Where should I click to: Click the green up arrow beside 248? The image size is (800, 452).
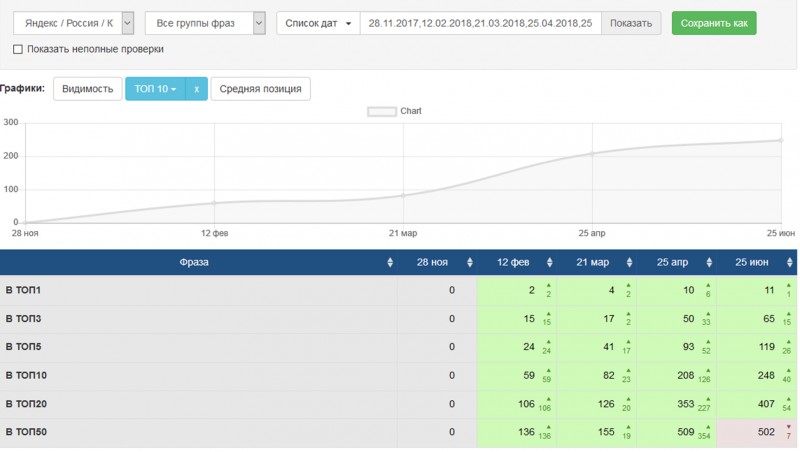pos(789,371)
